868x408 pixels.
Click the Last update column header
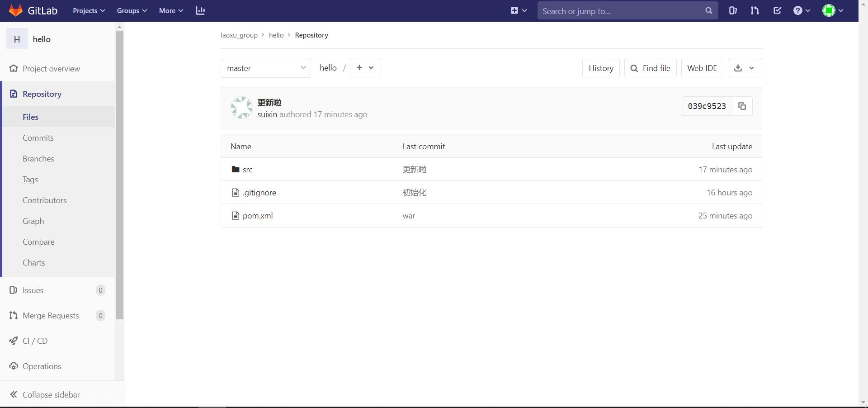click(732, 147)
